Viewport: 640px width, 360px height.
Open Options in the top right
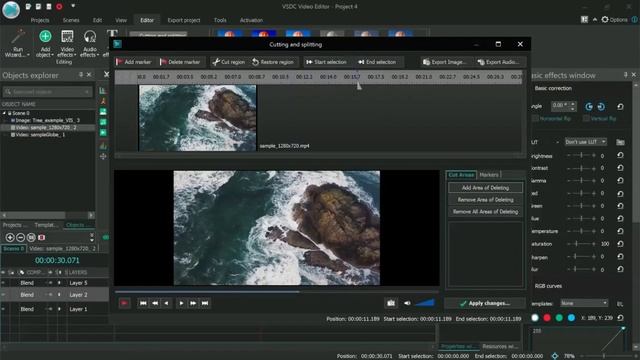(x=614, y=20)
